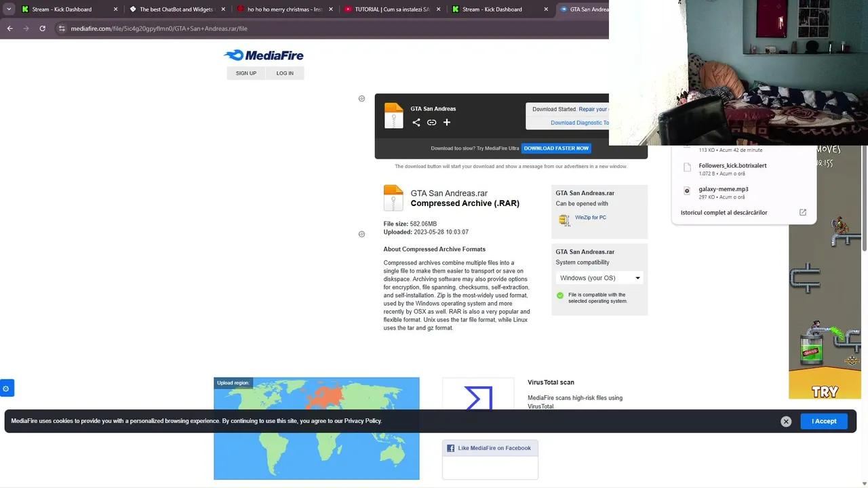868x488 pixels.
Task: Close the ho ho ho merry christmas tab
Action: pyautogui.click(x=331, y=9)
